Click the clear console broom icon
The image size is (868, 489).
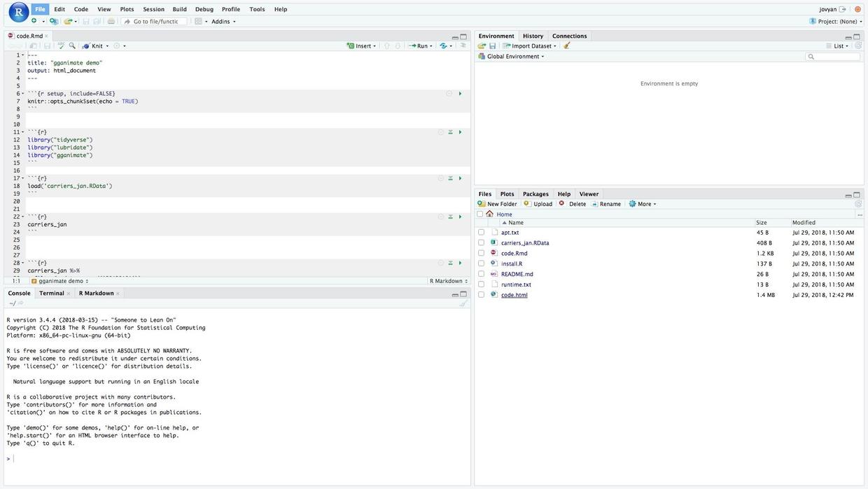(x=463, y=303)
